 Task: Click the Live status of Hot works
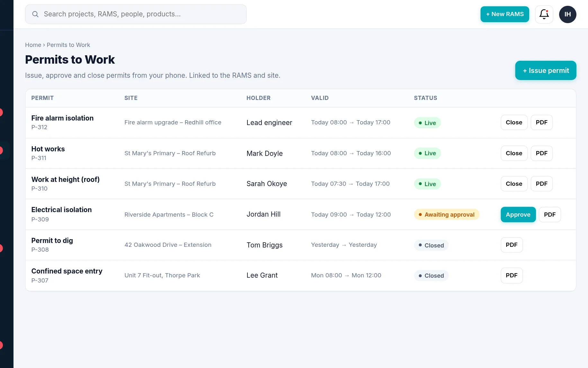427,153
